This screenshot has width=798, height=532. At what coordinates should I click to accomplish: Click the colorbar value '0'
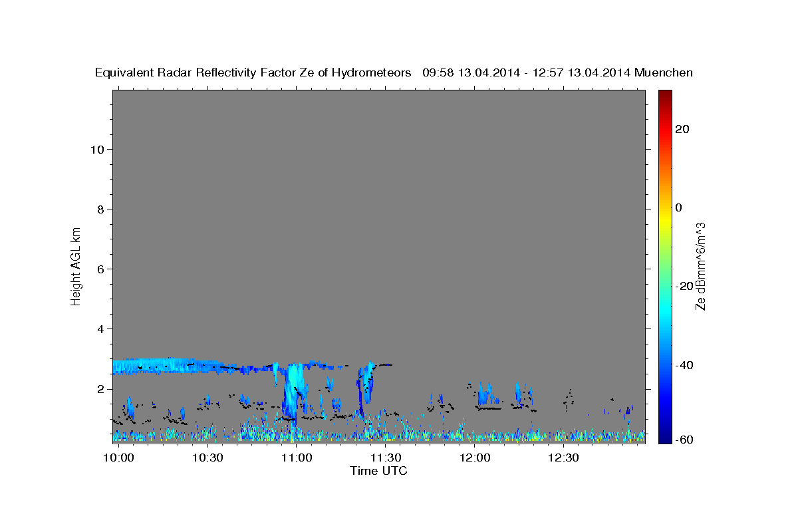click(x=679, y=207)
